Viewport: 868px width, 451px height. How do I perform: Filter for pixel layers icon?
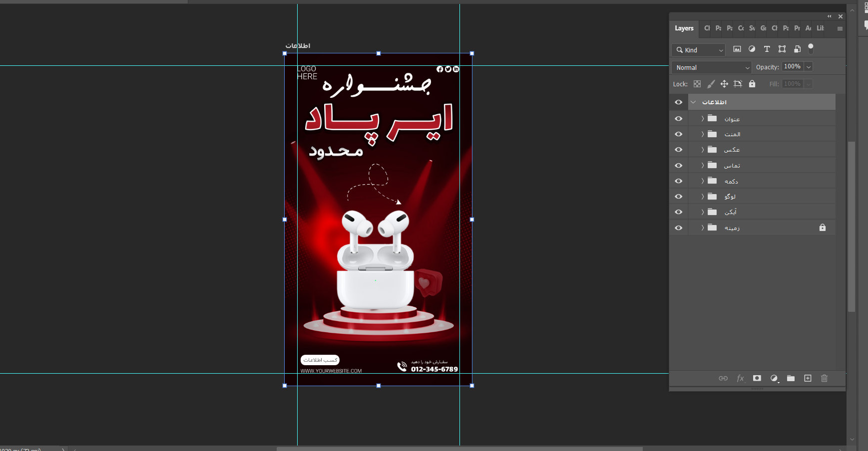(x=737, y=49)
